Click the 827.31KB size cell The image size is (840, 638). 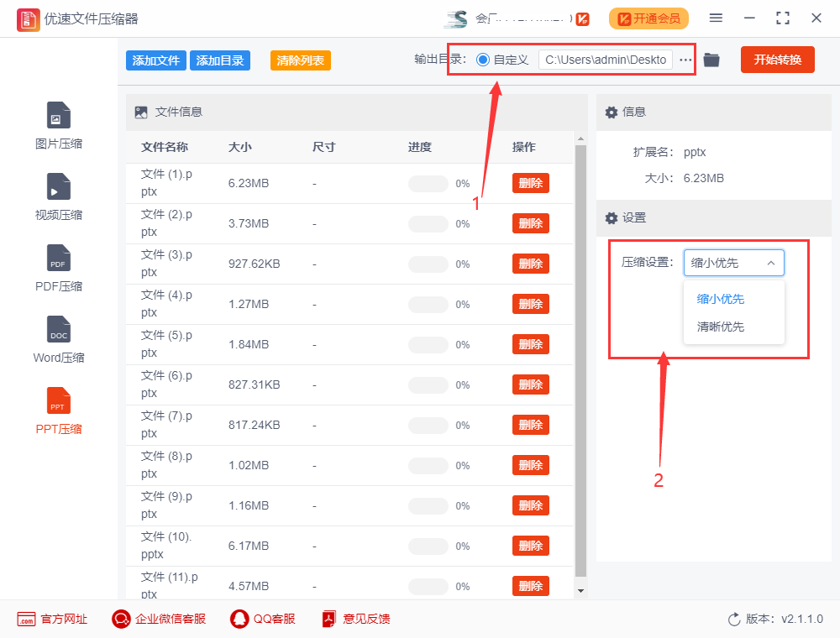254,384
